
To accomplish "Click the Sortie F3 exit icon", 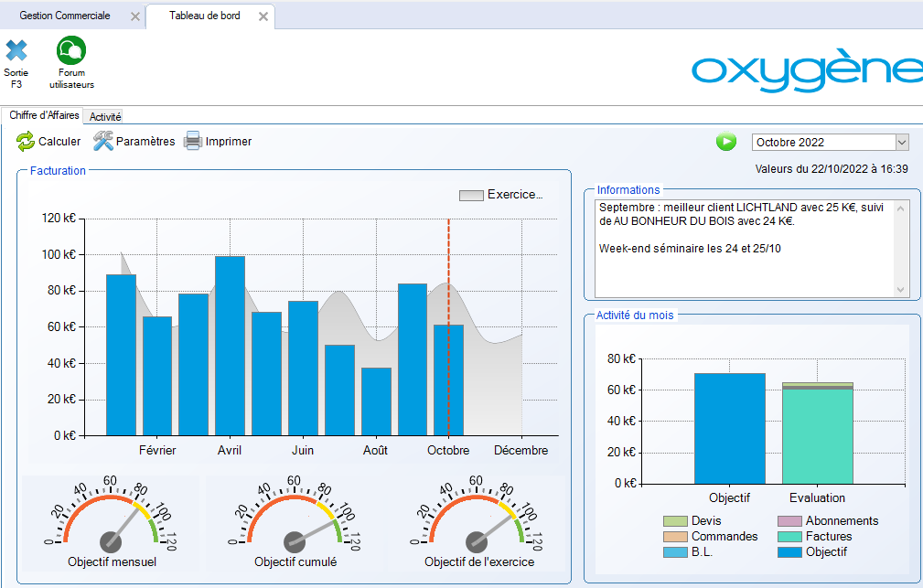I will [x=16, y=51].
